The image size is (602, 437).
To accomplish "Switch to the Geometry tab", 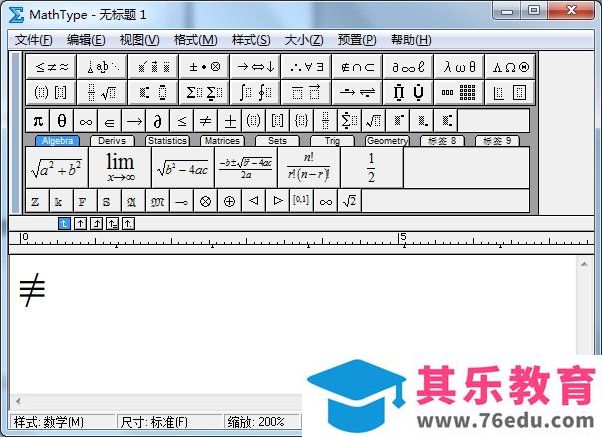I will coord(387,141).
